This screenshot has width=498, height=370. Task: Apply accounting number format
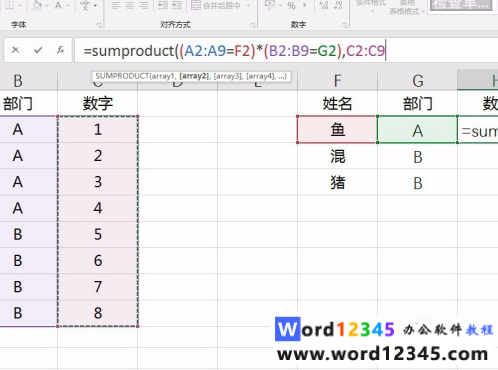tap(270, 5)
